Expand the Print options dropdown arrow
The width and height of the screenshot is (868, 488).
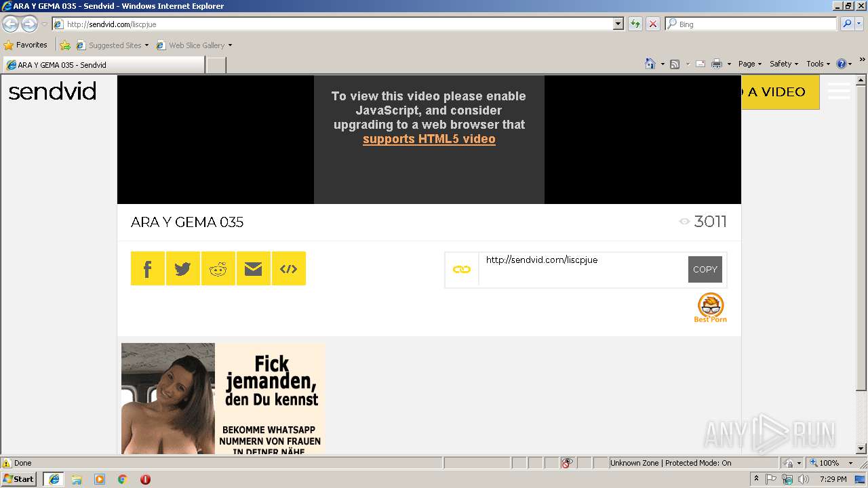[729, 64]
